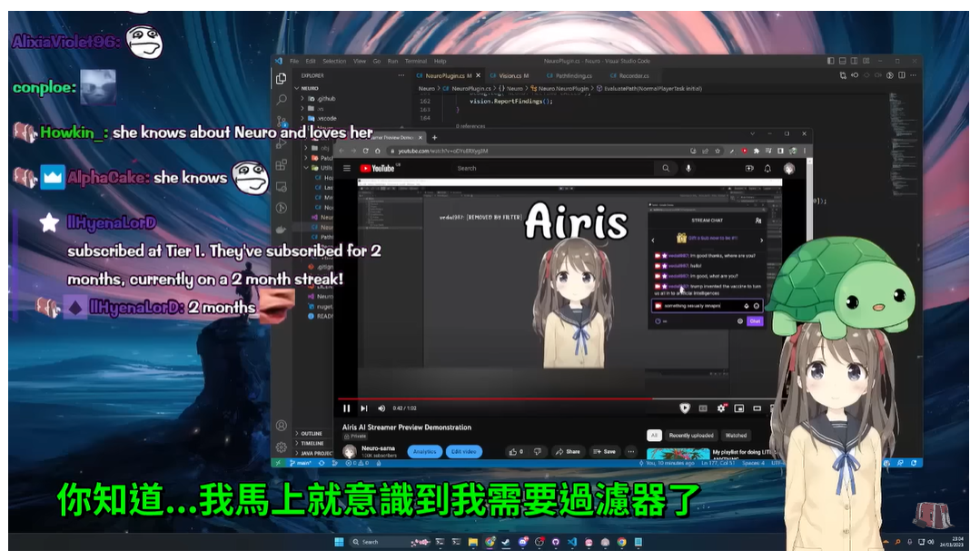Click the Edit video button
This screenshot has width=980, height=560.
tap(464, 451)
